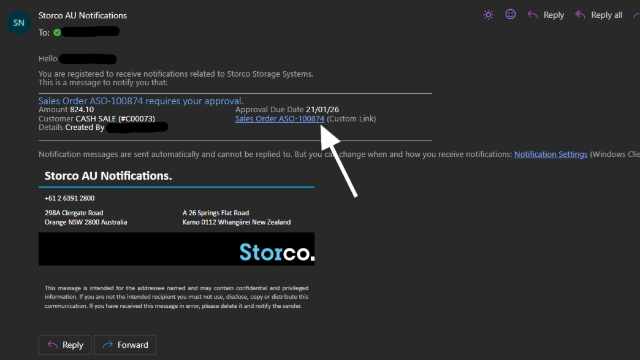Image resolution: width=640 pixels, height=360 pixels.
Task: Open the SN sender avatar
Action: 19,23
